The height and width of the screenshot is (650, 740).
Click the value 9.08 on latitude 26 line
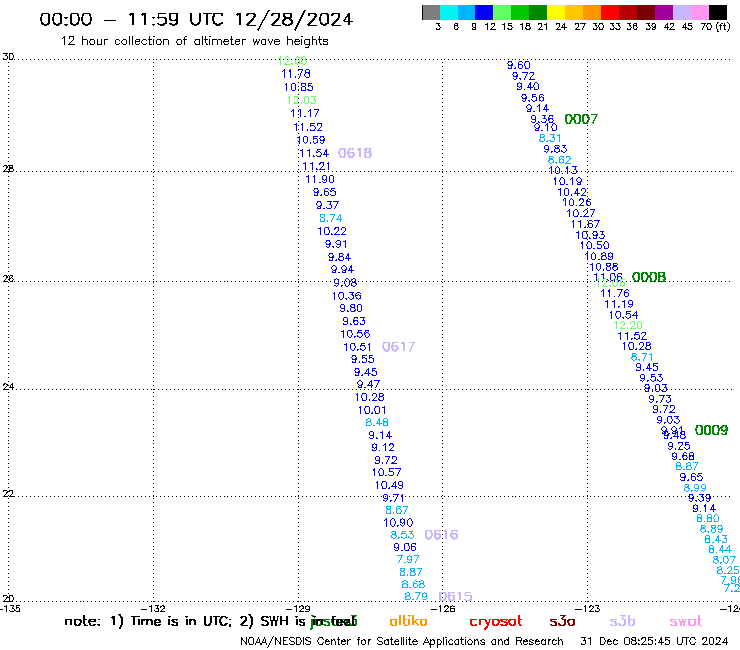tap(345, 282)
